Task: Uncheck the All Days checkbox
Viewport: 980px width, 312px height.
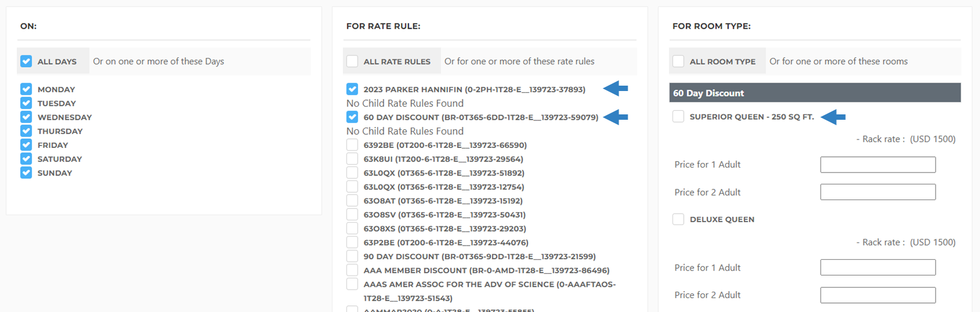Action: point(26,61)
